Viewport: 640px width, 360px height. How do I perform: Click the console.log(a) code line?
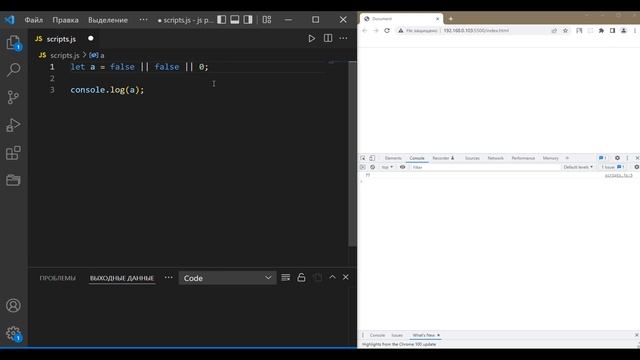tap(107, 90)
